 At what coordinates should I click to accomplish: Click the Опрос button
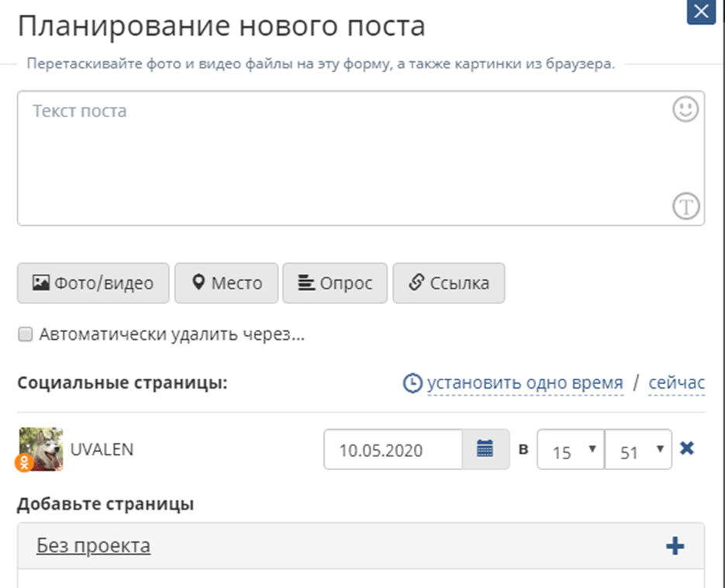335,283
